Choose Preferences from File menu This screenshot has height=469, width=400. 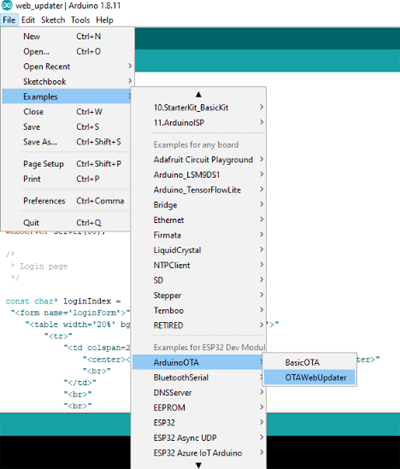click(66, 201)
